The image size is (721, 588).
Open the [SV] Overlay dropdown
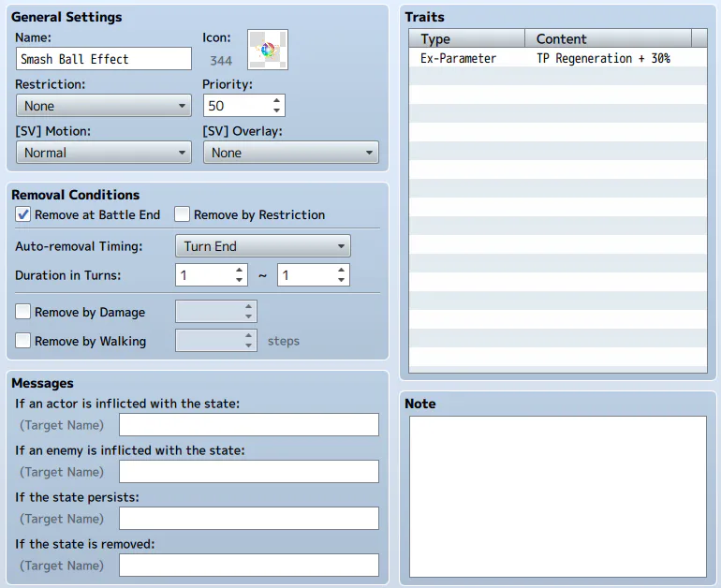click(291, 153)
